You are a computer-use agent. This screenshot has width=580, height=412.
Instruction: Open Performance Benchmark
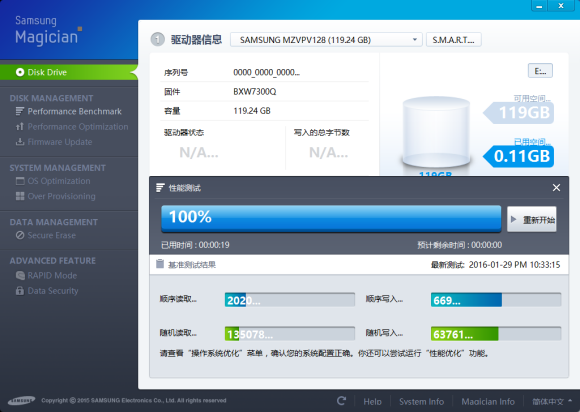74,111
